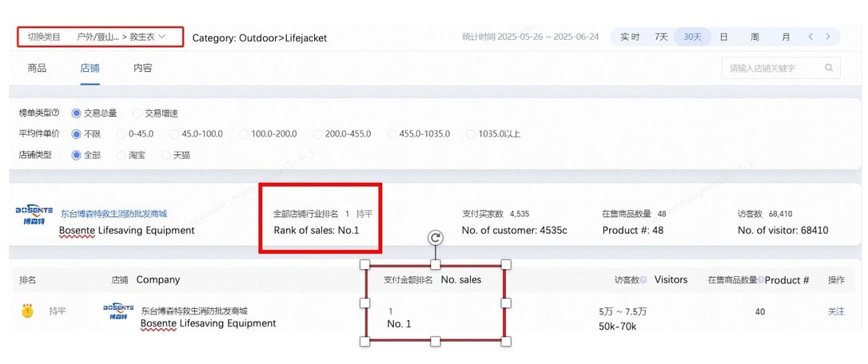The width and height of the screenshot is (868, 364).
Task: Choose the 淘宝 store type option
Action: click(131, 155)
